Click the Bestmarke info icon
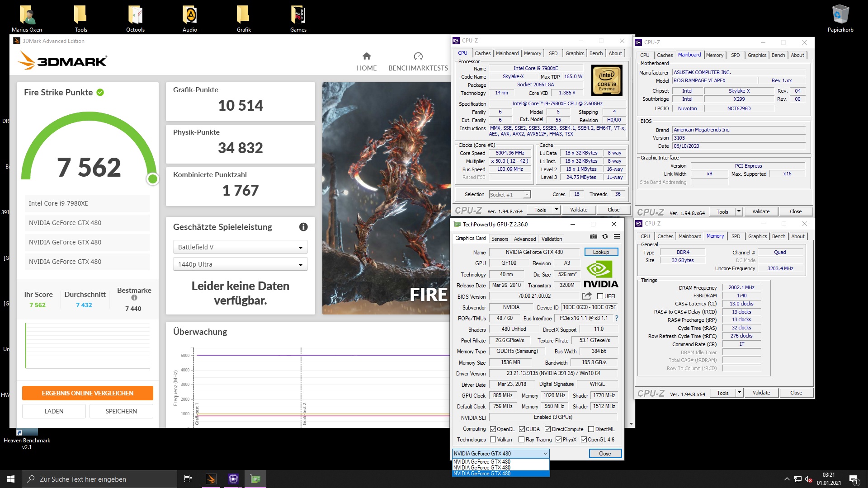Viewport: 868px width, 488px height. [x=134, y=298]
